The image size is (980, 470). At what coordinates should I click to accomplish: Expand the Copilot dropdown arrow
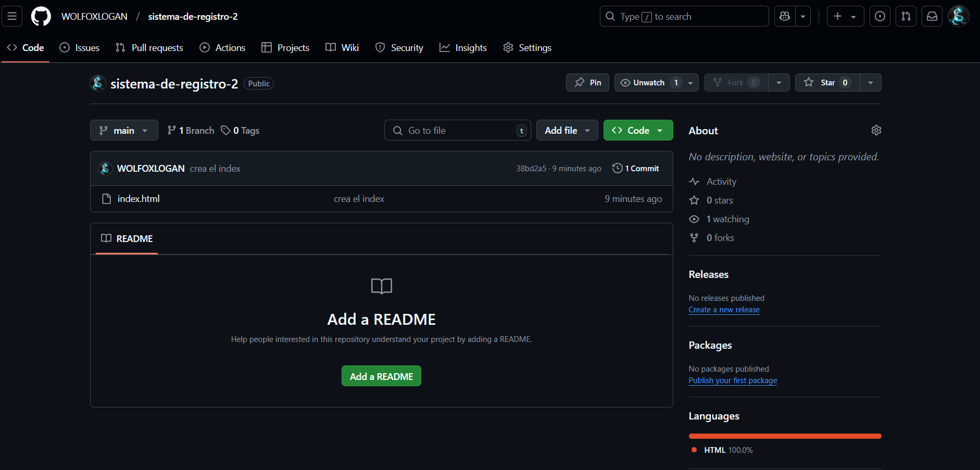point(803,16)
